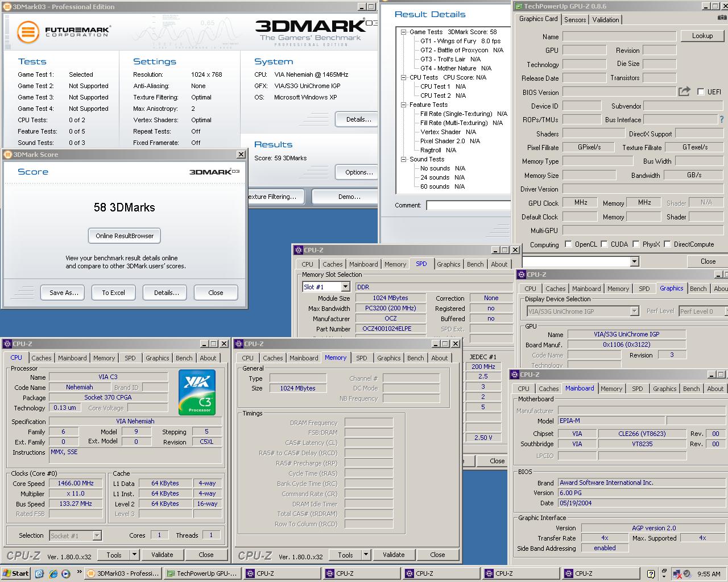728x582 pixels.
Task: Enable the OpenCL checkbox
Action: [x=568, y=244]
